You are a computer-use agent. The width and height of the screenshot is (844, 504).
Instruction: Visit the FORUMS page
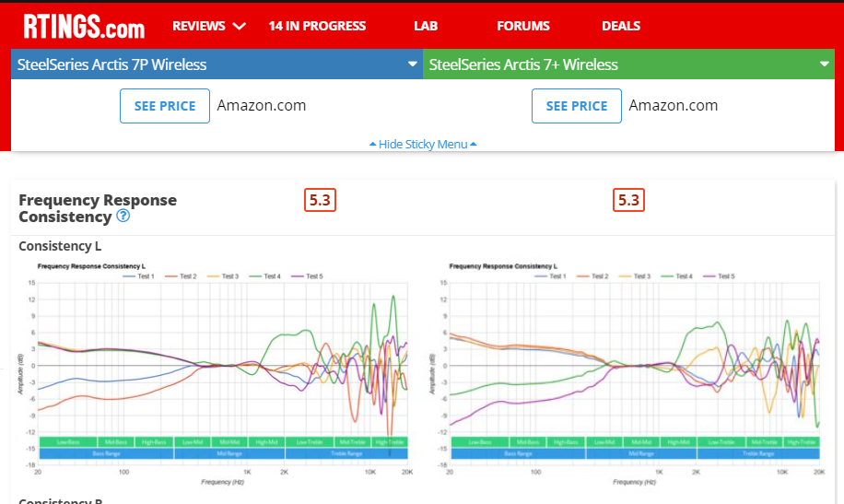(x=523, y=26)
